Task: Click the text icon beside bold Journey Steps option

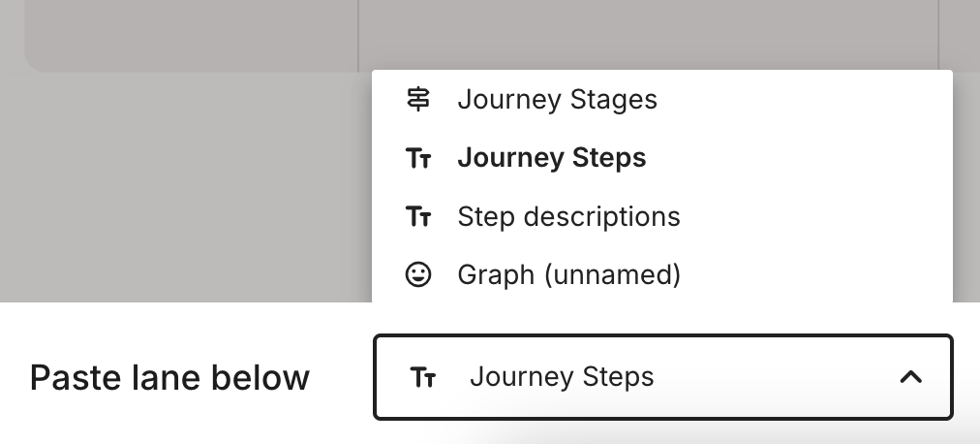Action: [x=418, y=158]
